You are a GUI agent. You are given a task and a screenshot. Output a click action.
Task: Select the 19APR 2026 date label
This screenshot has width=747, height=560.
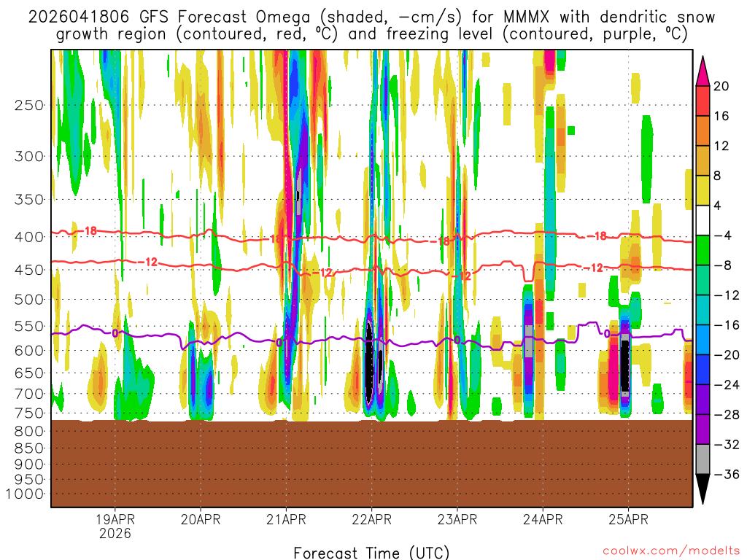[x=115, y=526]
